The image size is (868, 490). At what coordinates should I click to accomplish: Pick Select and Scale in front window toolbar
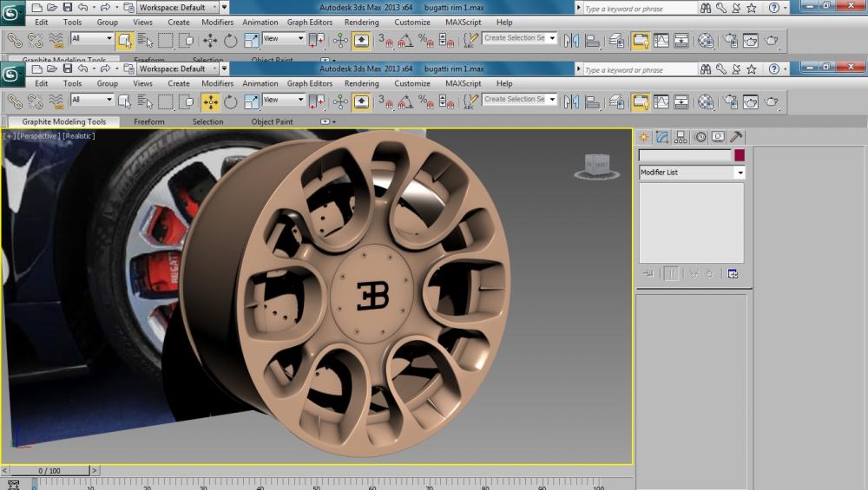[252, 101]
